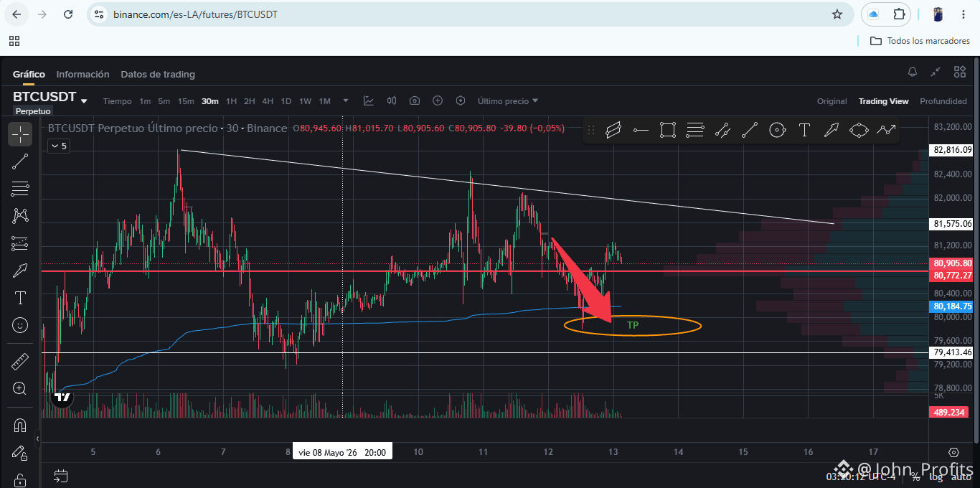Open chart settings hexagon icon in header
980x488 pixels.
(x=461, y=100)
